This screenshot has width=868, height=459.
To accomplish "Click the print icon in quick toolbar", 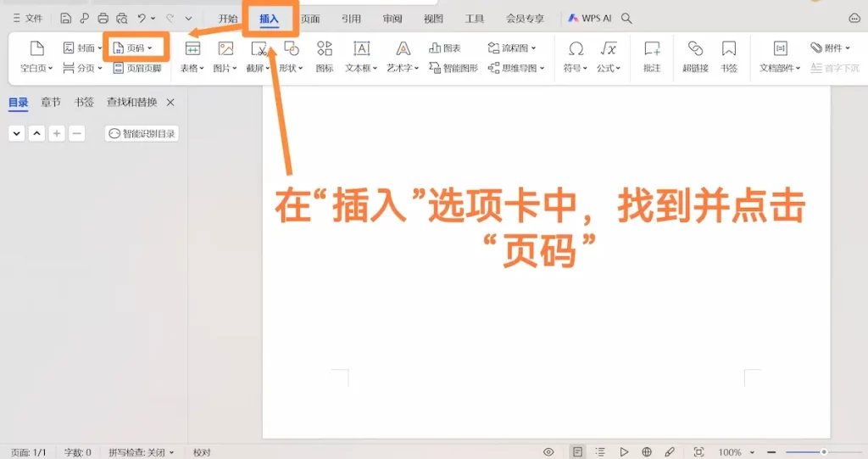I will coord(103,19).
